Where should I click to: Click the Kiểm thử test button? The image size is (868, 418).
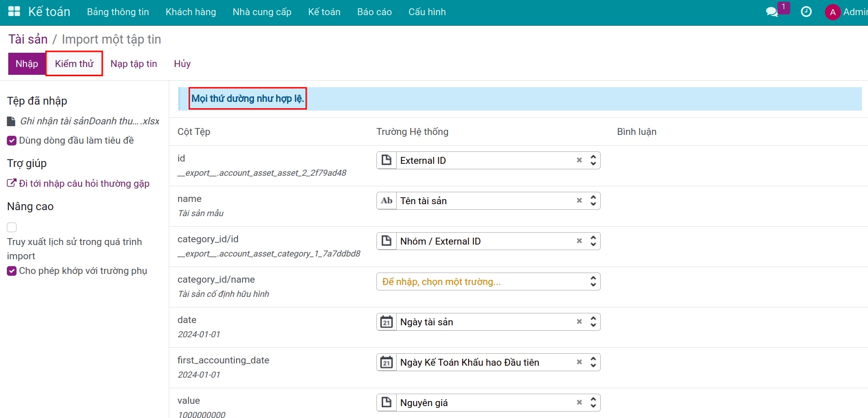pos(74,64)
